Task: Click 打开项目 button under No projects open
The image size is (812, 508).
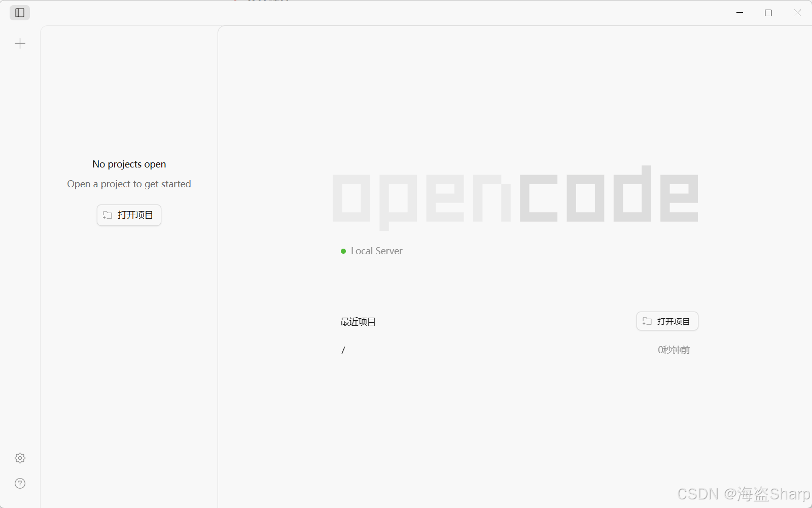Action: coord(129,215)
